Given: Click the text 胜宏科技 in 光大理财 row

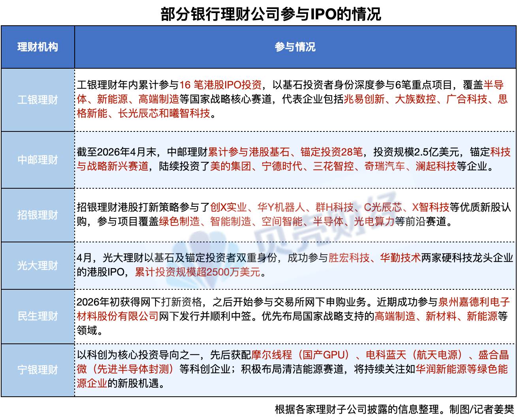Looking at the screenshot, I should (349, 258).
